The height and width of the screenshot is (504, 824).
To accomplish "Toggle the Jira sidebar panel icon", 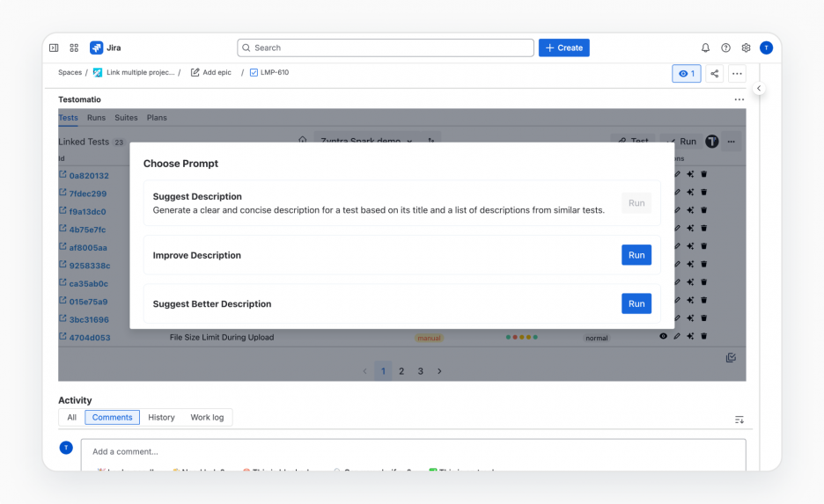I will pos(54,47).
